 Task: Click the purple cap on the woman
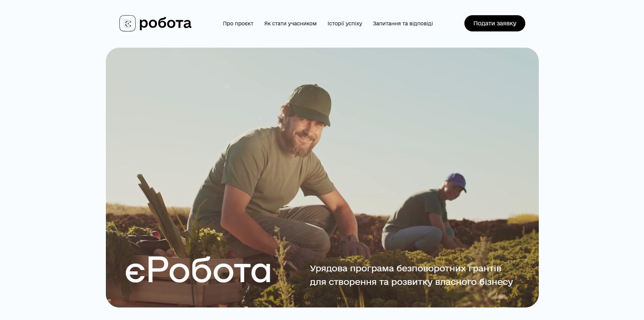(x=457, y=181)
